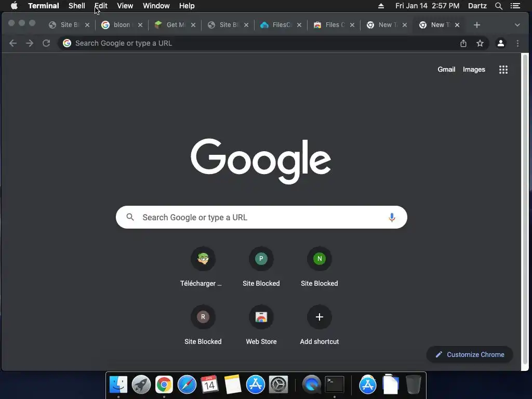Focus the Google search box
This screenshot has width=532, height=399.
(x=261, y=217)
